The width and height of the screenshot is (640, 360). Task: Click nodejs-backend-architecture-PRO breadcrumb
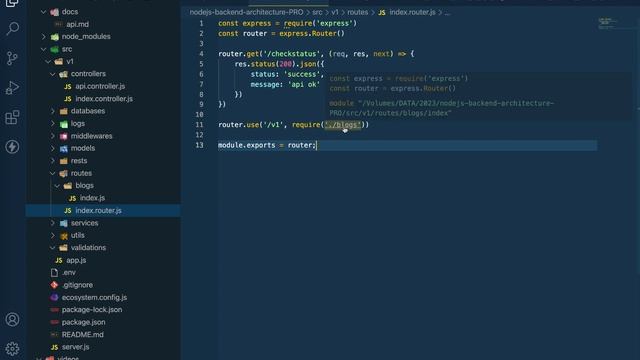point(246,12)
